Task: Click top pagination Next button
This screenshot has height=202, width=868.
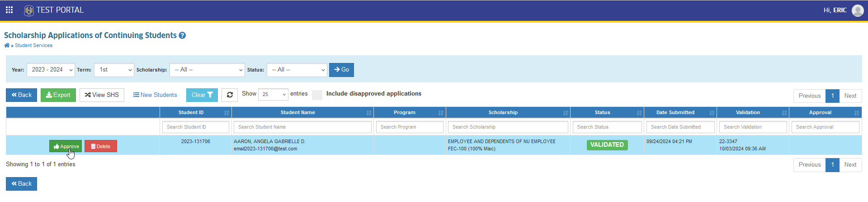Action: tap(850, 96)
